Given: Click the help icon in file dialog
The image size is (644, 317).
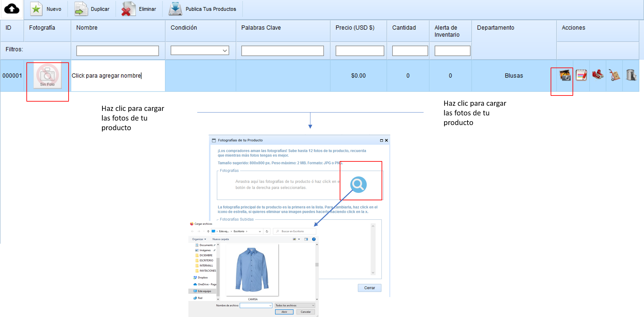Looking at the screenshot, I should (x=314, y=239).
